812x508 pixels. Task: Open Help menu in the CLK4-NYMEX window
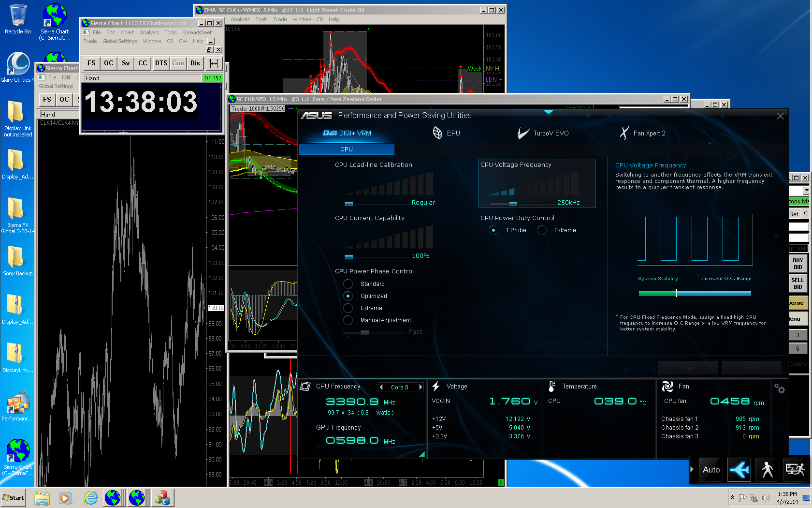(333, 19)
